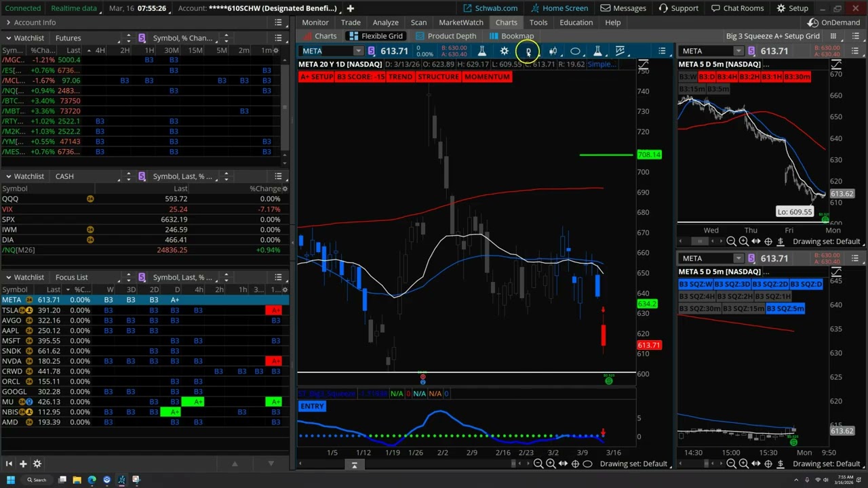Expand the Account Info panel
The image size is (868, 488).
coord(7,22)
